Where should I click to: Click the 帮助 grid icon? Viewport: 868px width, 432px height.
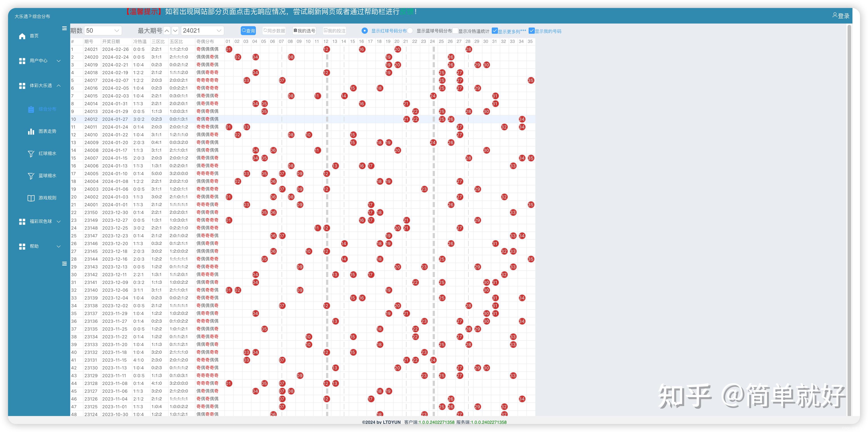pos(22,246)
